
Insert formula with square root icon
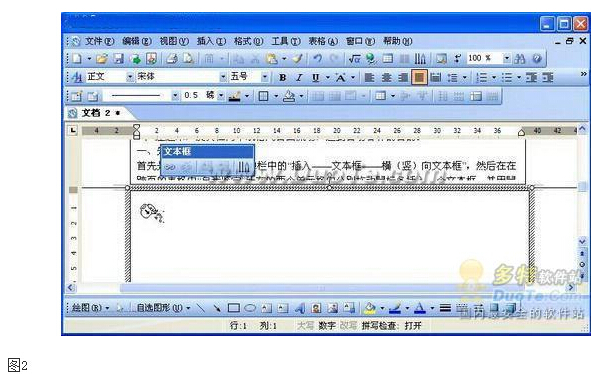(x=354, y=59)
